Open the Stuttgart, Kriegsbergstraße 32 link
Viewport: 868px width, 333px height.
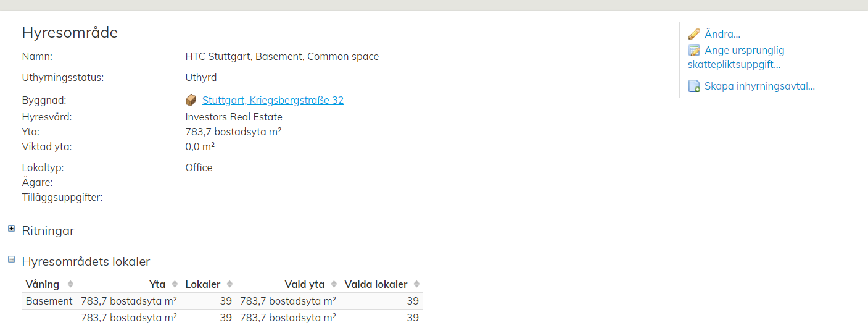pos(273,100)
